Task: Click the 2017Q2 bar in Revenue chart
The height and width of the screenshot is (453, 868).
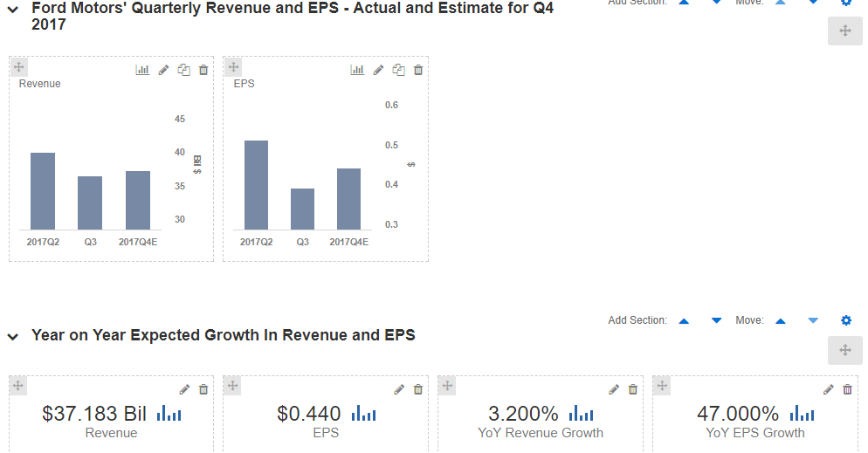Action: tap(43, 191)
